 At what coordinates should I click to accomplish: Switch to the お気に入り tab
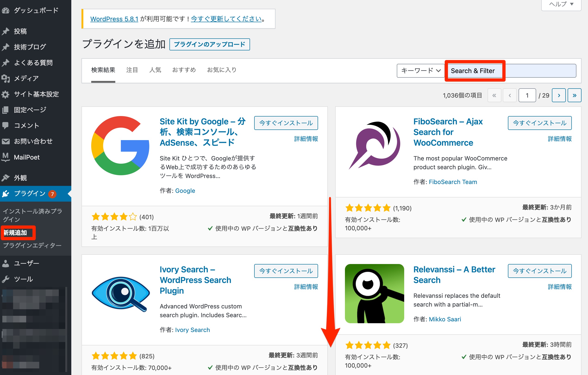coord(222,70)
